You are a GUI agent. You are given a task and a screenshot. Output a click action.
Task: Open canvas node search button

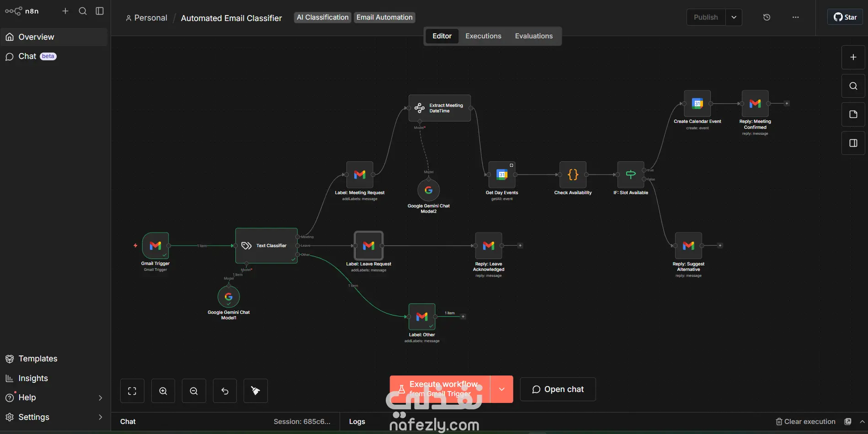point(853,86)
